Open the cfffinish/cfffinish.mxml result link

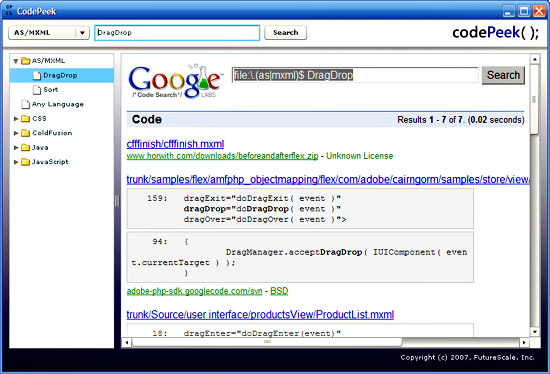pyautogui.click(x=175, y=144)
